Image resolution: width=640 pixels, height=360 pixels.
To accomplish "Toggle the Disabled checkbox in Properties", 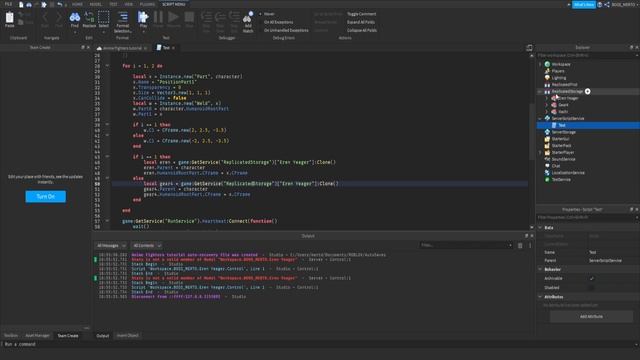I will click(x=592, y=288).
